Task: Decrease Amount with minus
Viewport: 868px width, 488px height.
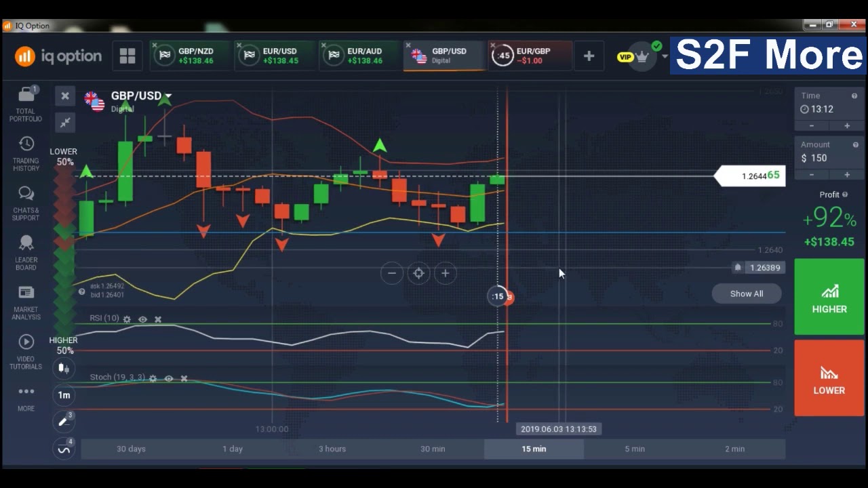Action: (812, 175)
